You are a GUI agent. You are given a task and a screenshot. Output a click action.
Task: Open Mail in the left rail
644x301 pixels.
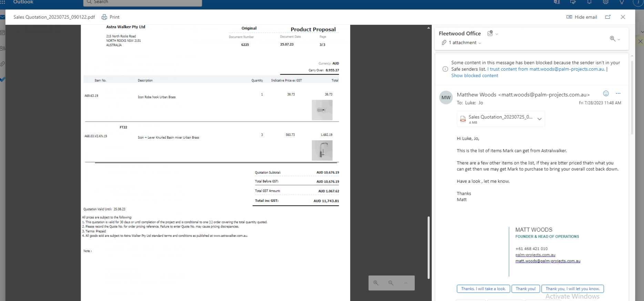2,17
